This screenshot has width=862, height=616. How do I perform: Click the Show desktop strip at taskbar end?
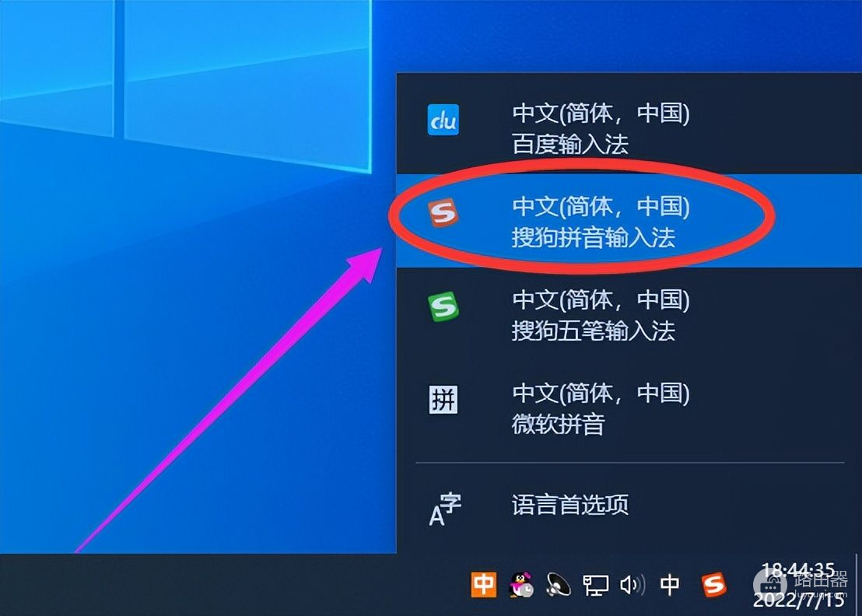pos(859,585)
